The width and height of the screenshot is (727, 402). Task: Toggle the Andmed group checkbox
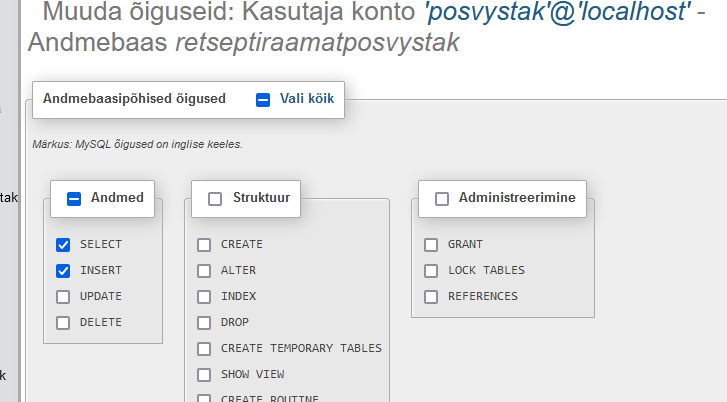point(74,198)
